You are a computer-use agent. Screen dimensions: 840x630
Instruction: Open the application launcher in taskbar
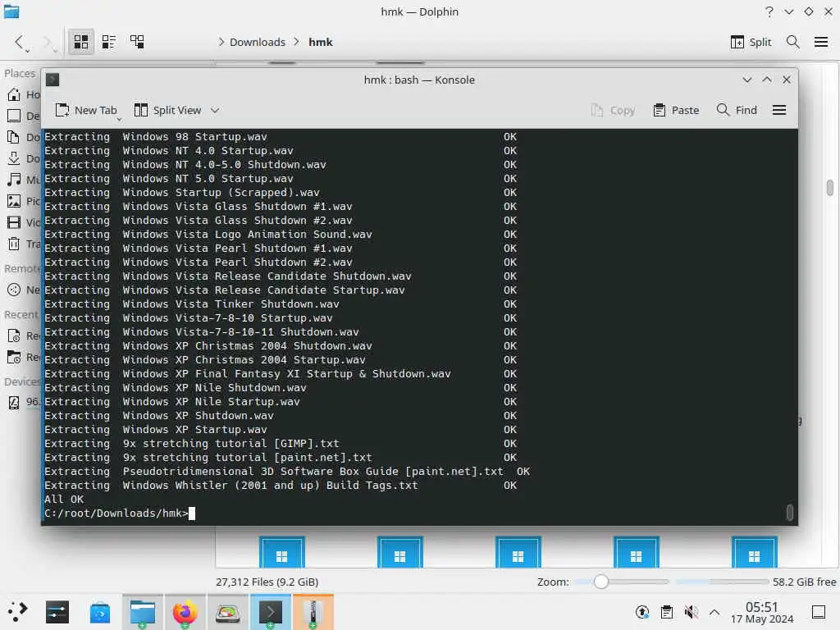[18, 612]
